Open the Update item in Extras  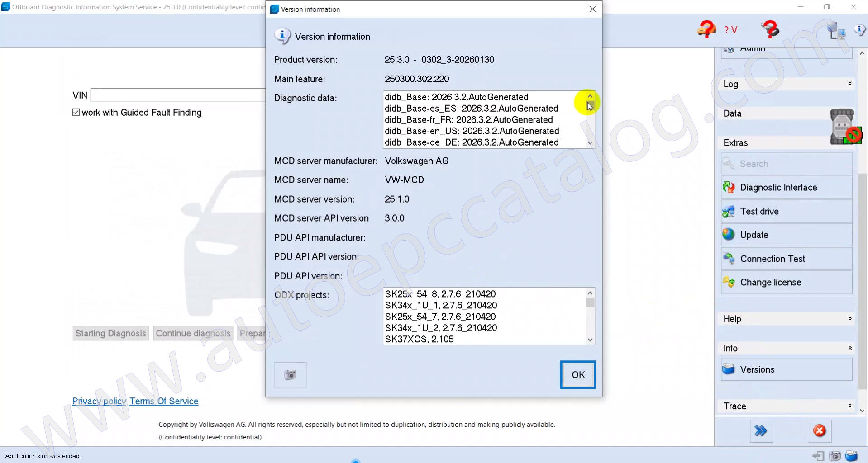click(786, 235)
